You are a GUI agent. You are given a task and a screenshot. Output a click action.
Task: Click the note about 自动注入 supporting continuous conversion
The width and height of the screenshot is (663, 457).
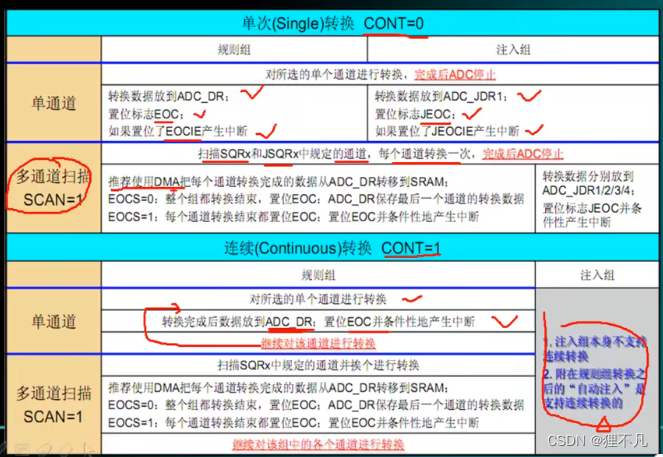tap(594, 389)
